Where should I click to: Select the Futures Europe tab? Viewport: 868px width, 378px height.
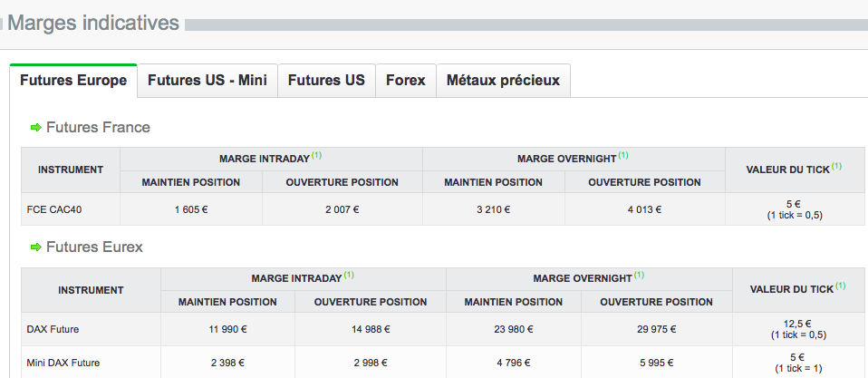coord(73,81)
